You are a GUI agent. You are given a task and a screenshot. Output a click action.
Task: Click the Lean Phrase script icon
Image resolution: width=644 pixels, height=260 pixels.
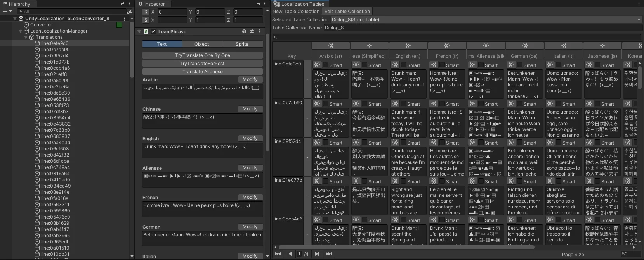tap(146, 31)
